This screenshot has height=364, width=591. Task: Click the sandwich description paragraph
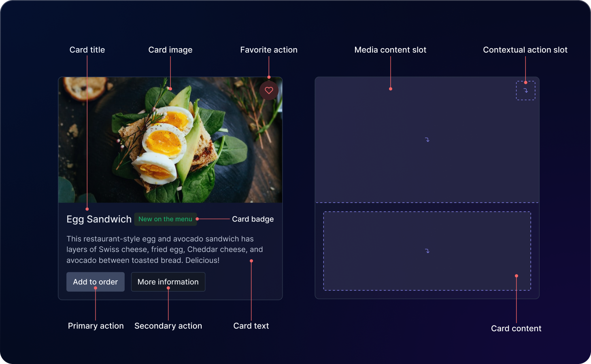165,250
